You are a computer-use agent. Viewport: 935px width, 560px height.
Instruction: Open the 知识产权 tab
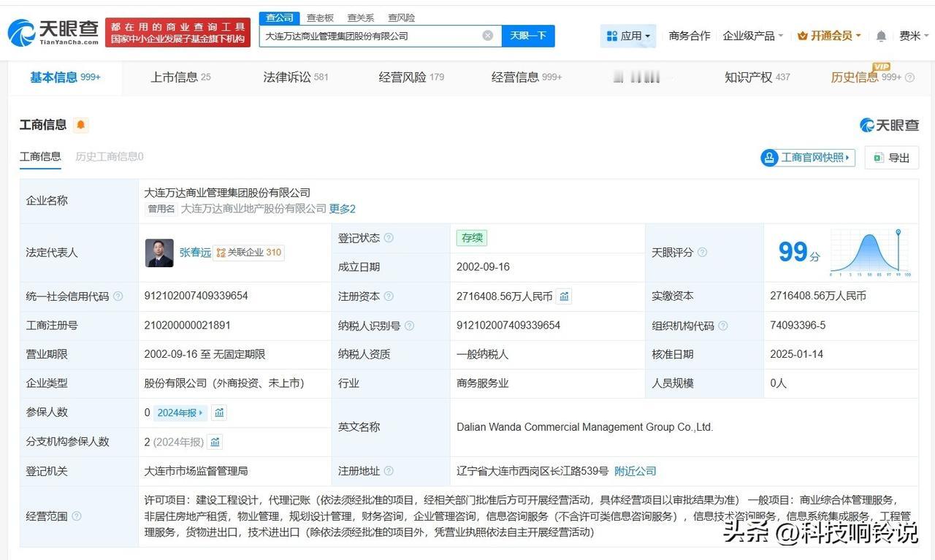(x=757, y=77)
